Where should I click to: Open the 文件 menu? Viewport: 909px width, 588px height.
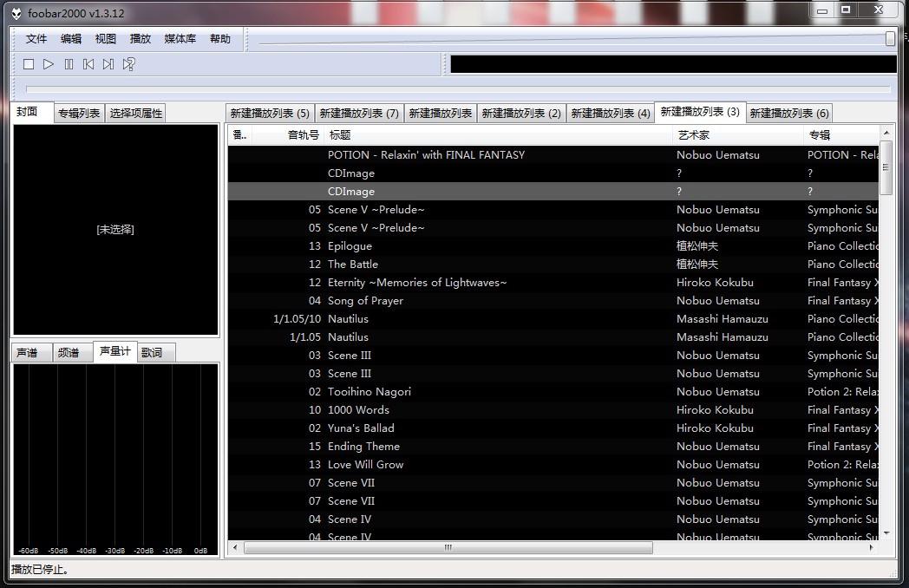point(36,39)
